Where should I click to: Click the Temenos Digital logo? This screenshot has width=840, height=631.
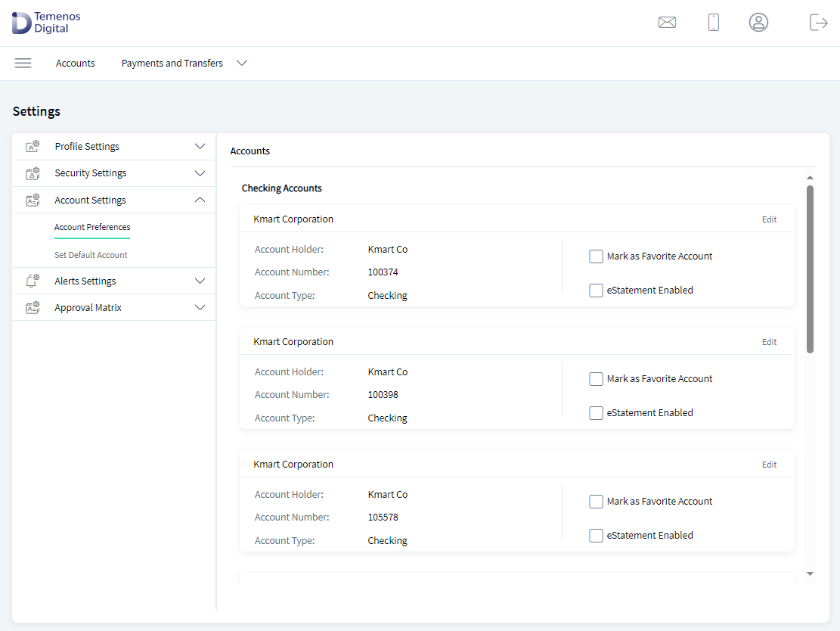(46, 23)
